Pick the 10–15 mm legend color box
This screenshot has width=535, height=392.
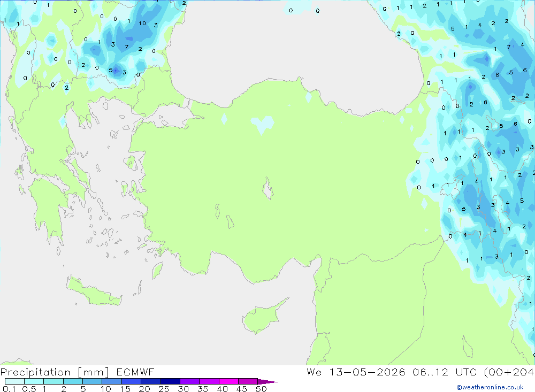[x=112, y=381]
